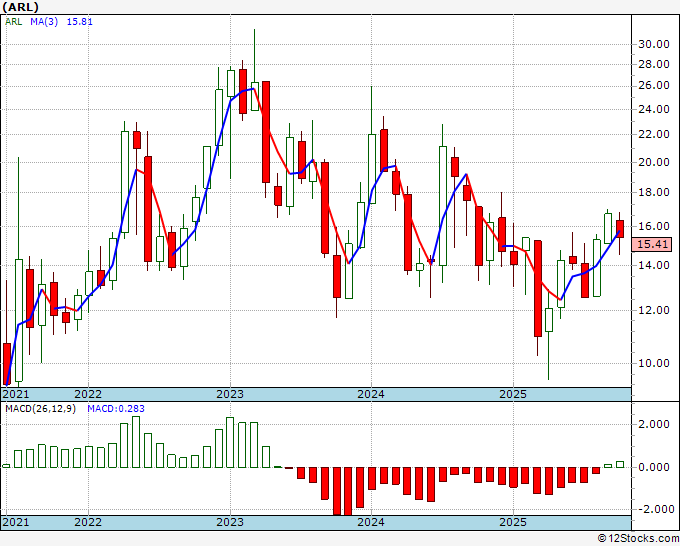Click the 14.00 price axis label
The image size is (680, 546).
pos(654,265)
